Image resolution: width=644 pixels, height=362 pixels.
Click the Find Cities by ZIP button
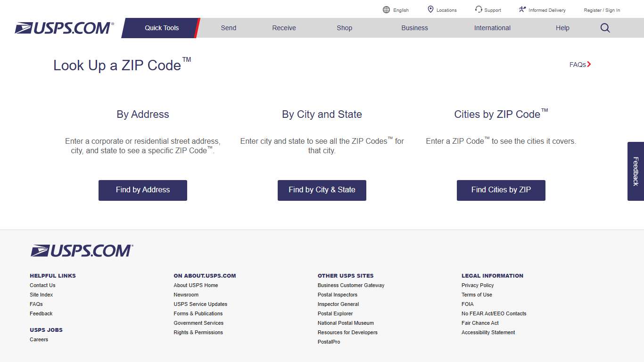(x=501, y=190)
